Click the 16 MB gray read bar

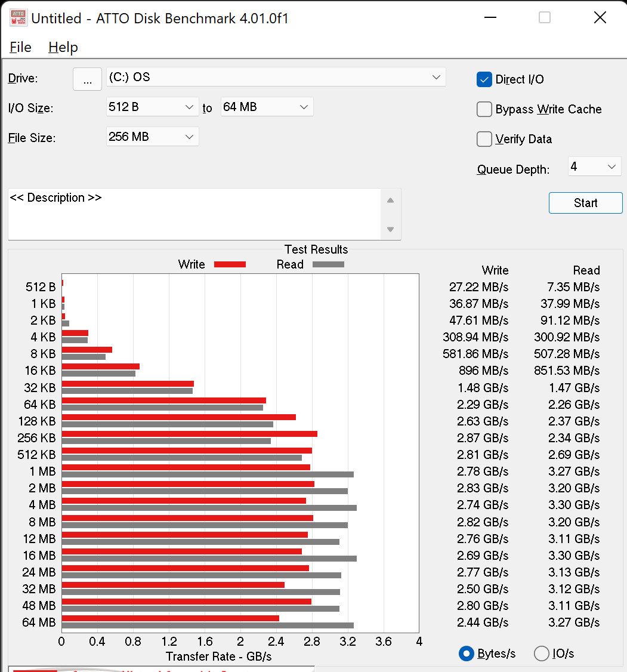[209, 559]
